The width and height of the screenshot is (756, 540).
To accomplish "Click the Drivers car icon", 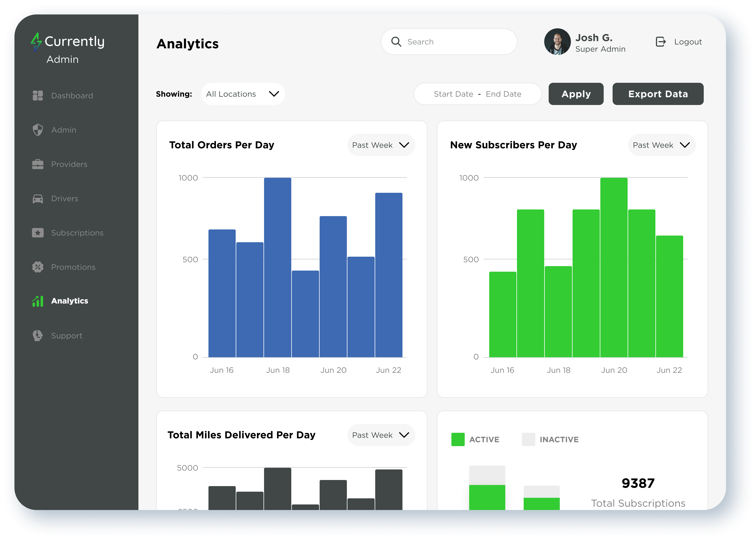I will coord(38,199).
